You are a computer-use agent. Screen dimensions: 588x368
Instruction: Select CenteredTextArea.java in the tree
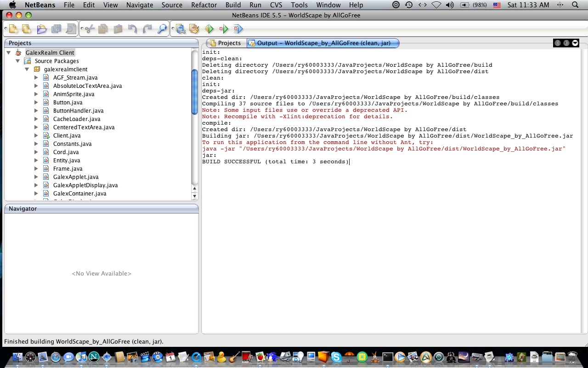coord(84,127)
